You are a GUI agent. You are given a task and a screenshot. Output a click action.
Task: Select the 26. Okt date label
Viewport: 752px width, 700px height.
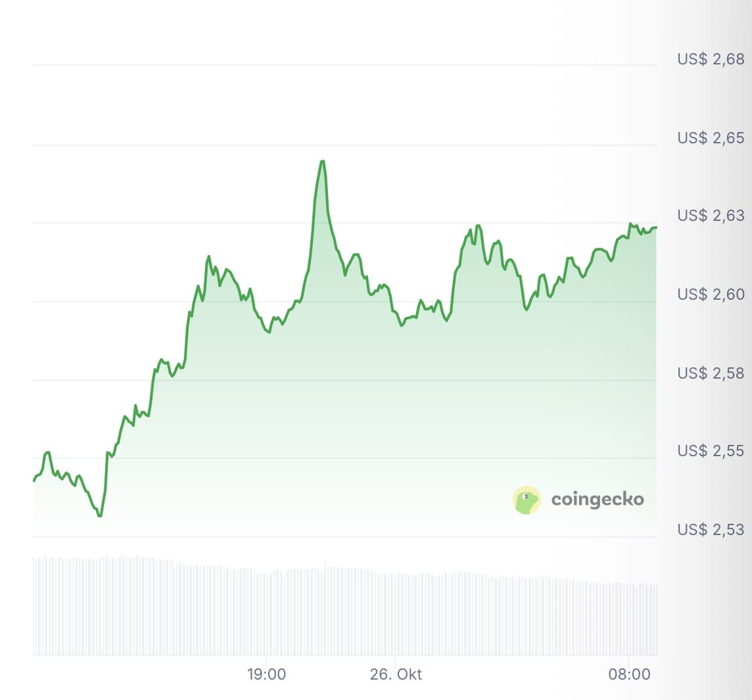tap(395, 675)
